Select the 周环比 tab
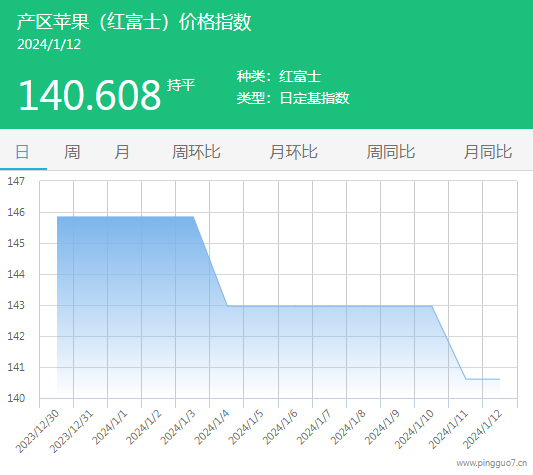 click(196, 152)
